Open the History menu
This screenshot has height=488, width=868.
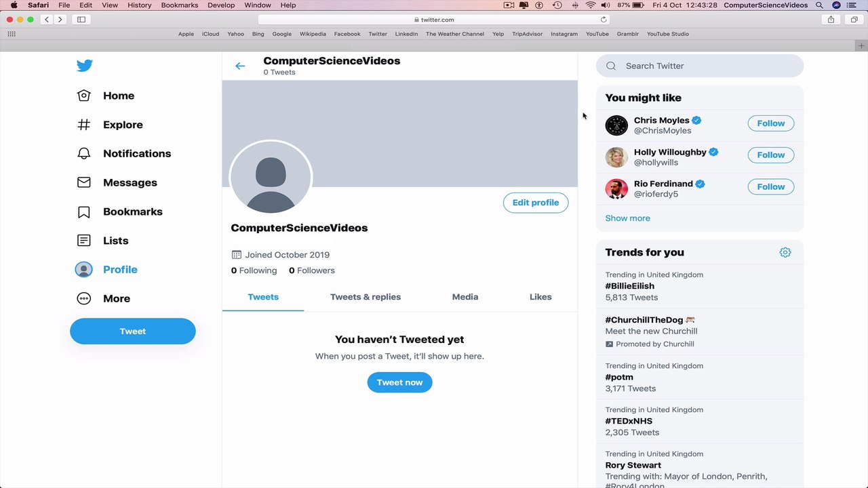(x=140, y=5)
